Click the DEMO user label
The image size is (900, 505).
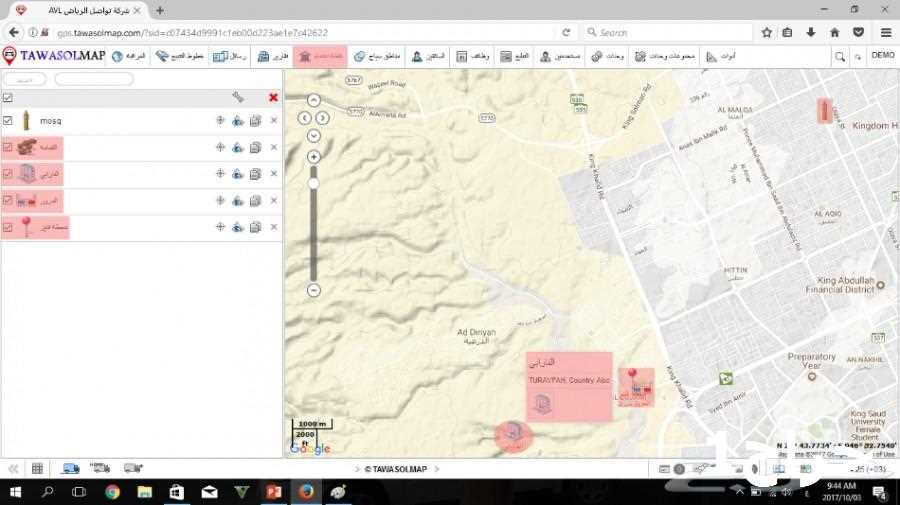pyautogui.click(x=883, y=55)
